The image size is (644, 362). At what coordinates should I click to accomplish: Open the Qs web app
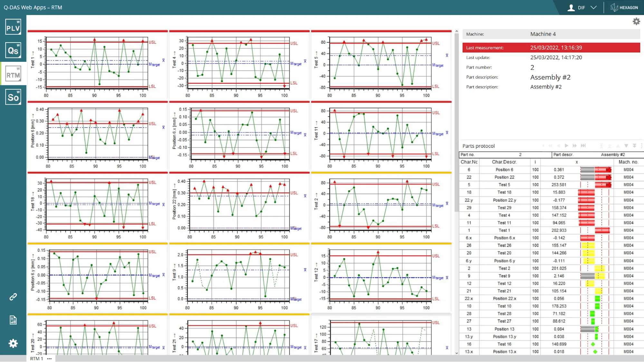pos(13,50)
